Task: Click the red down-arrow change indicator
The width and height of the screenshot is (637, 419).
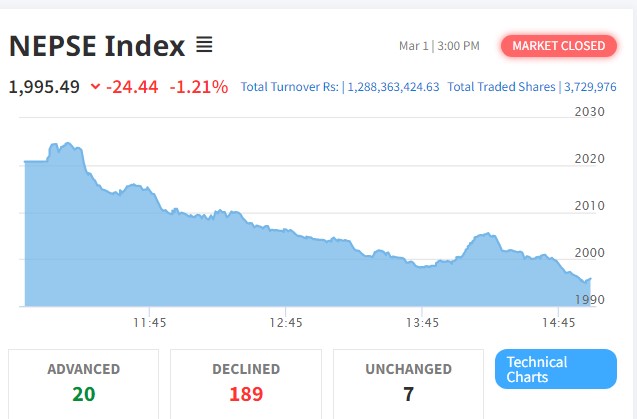Action: click(x=95, y=87)
